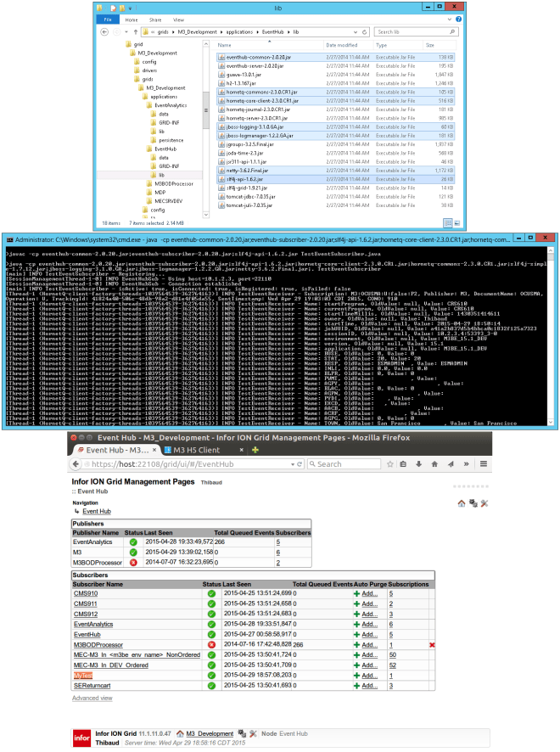Follow the Event Hub navigation link
This screenshot has width=560, height=752.
coord(97,511)
